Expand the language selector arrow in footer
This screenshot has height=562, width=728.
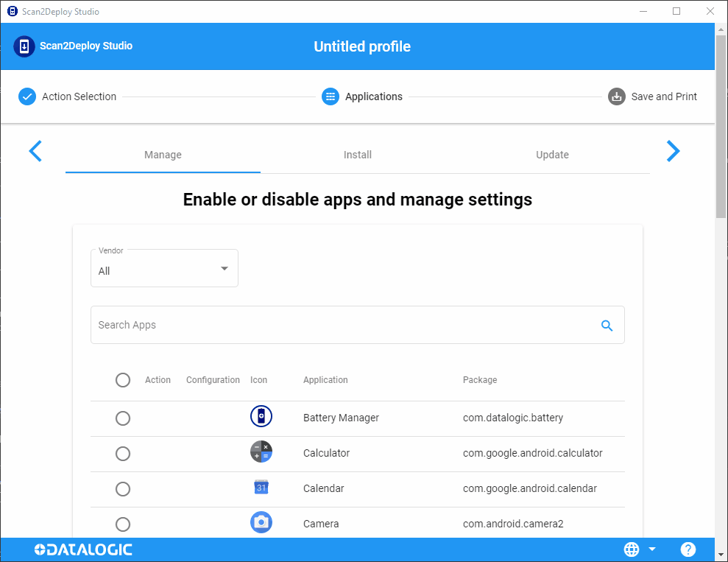(652, 549)
